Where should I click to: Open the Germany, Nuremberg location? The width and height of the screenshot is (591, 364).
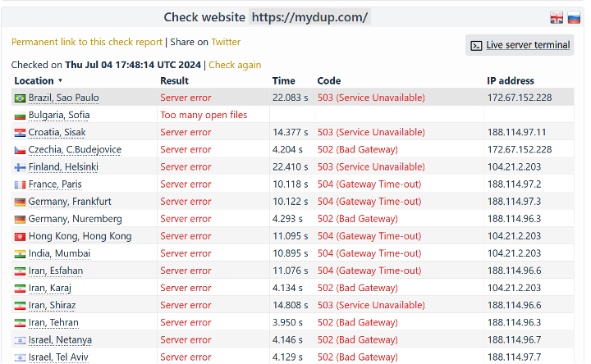[x=75, y=219]
